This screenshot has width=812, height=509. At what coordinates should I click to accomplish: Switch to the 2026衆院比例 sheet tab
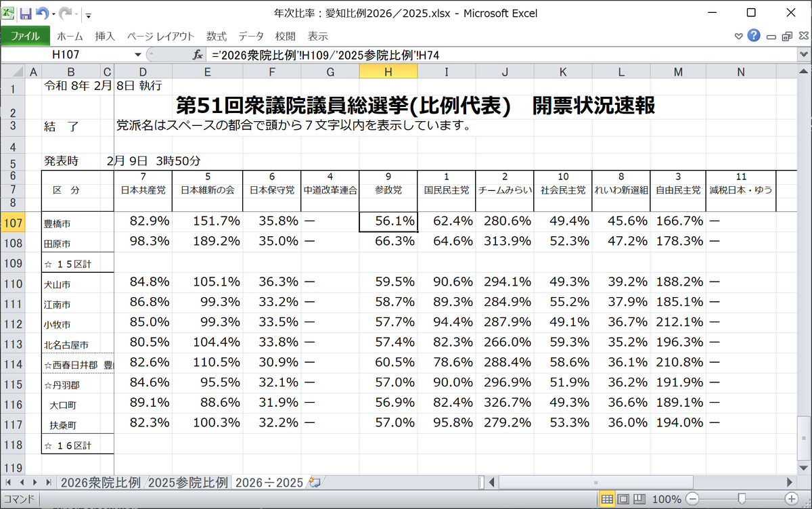pyautogui.click(x=101, y=482)
